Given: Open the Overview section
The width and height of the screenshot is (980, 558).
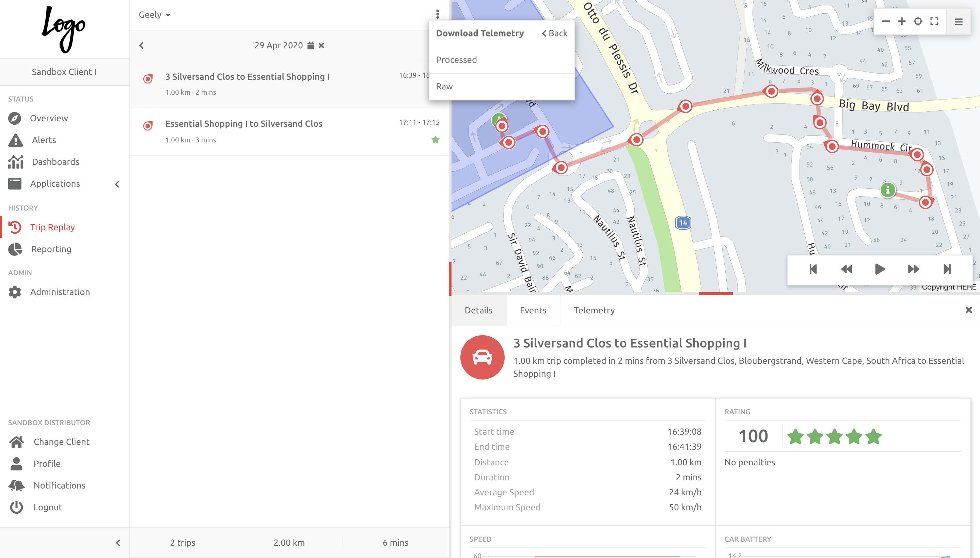Looking at the screenshot, I should [49, 118].
